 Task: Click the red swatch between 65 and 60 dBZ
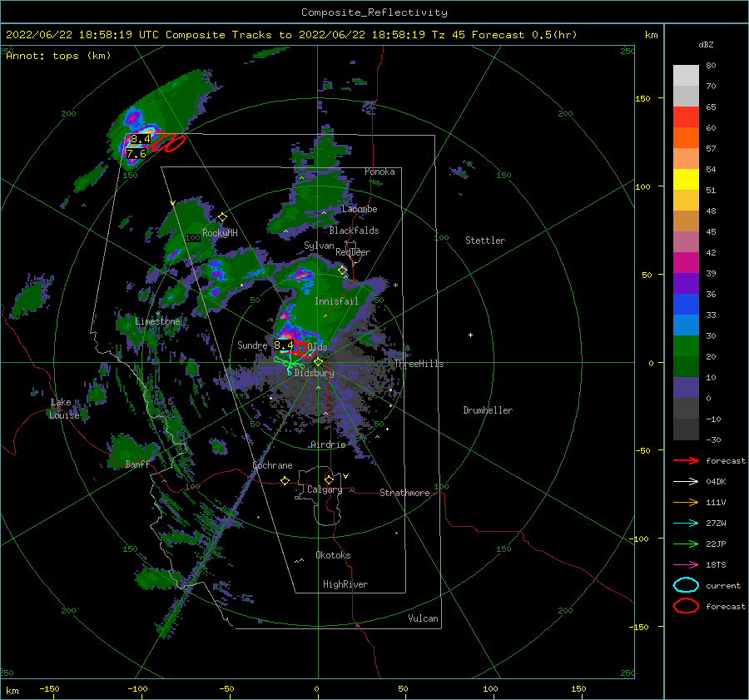click(x=686, y=117)
